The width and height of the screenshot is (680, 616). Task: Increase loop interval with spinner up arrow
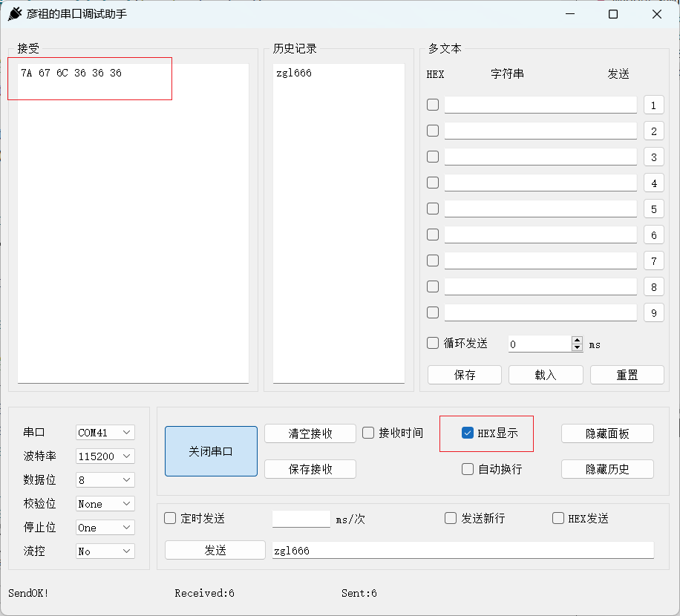[578, 341]
